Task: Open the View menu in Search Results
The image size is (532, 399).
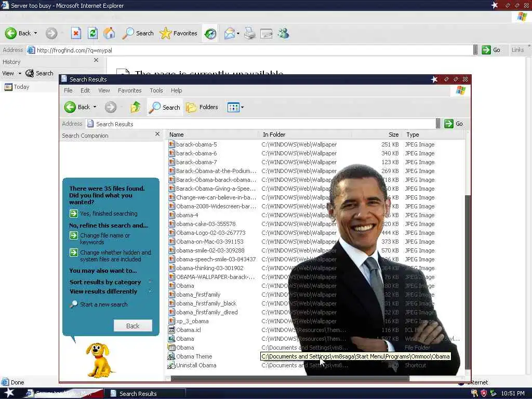Action: coord(104,90)
